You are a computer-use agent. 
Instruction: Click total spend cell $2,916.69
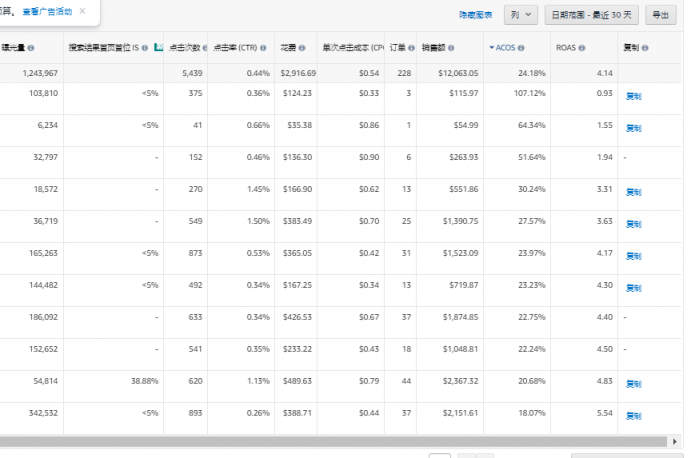(x=298, y=73)
